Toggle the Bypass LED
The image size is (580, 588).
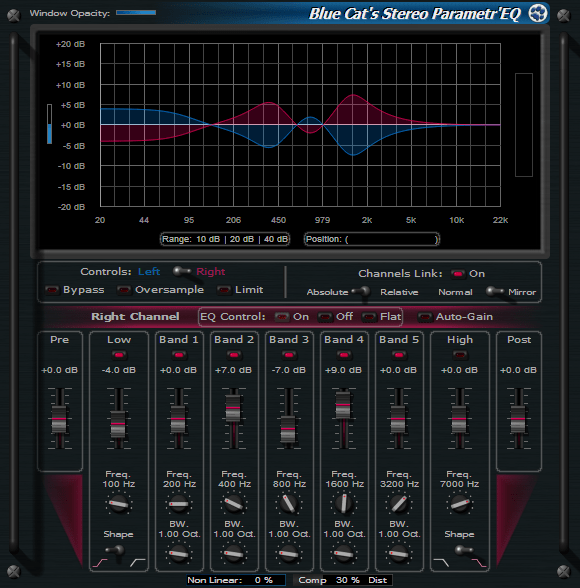pos(52,290)
